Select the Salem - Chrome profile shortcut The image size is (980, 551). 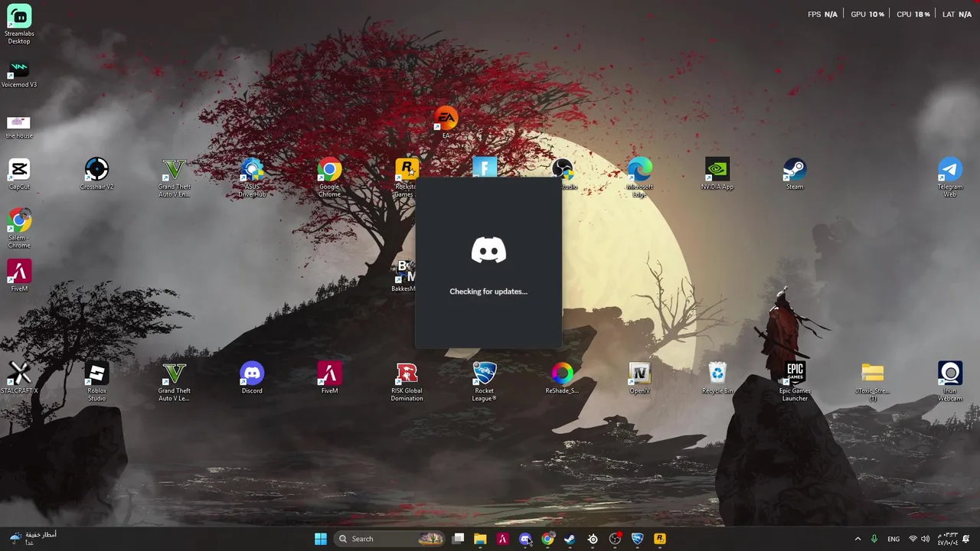pyautogui.click(x=19, y=228)
